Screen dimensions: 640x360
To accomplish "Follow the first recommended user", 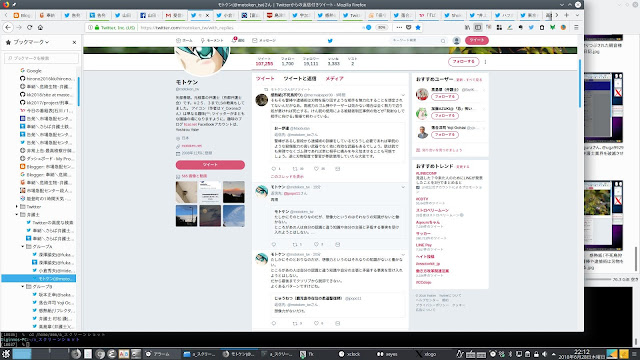I will coord(444,97).
